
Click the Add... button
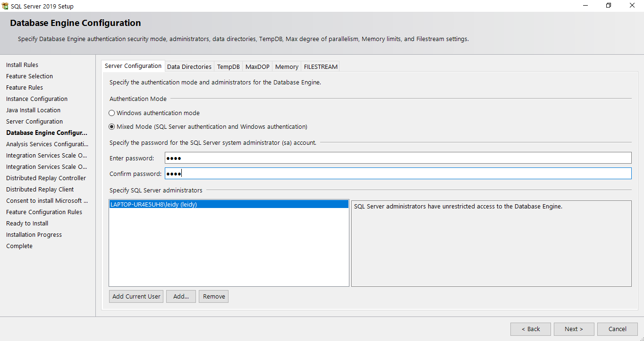(181, 297)
